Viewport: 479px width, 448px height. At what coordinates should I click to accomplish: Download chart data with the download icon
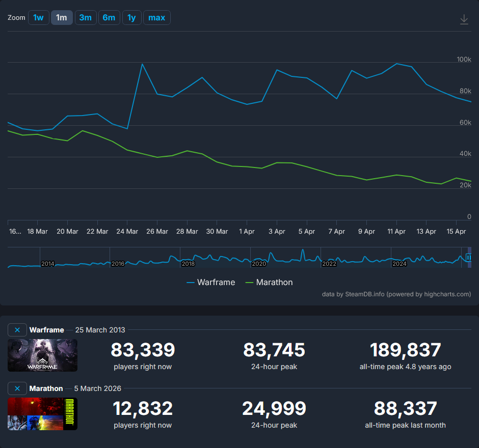[464, 19]
